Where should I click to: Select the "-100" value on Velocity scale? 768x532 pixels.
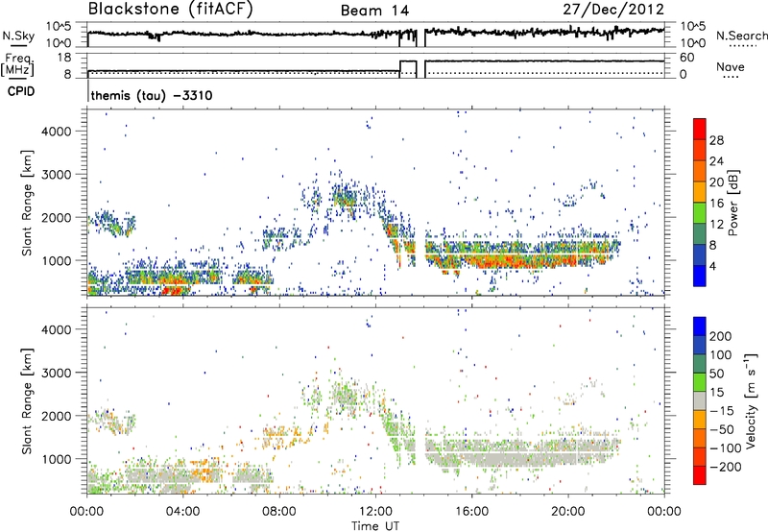tap(725, 447)
